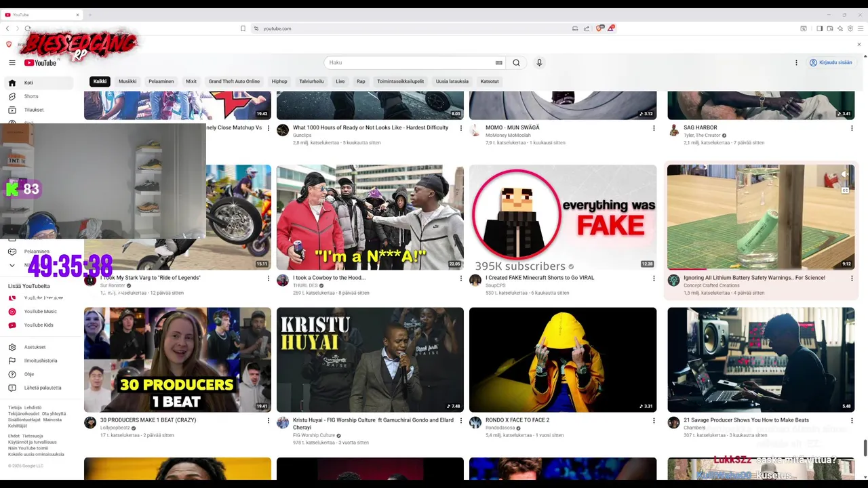868x488 pixels.
Task: Open Ohje help item
Action: (37, 374)
